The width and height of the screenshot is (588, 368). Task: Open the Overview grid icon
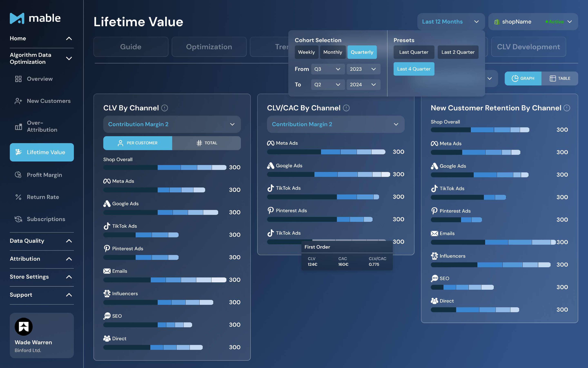(x=18, y=79)
